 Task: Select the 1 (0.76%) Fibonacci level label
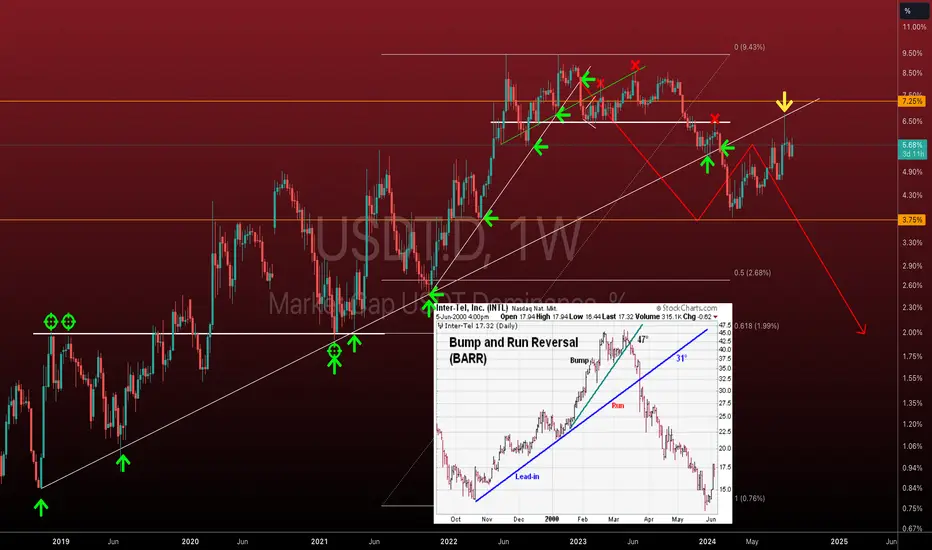(x=750, y=499)
